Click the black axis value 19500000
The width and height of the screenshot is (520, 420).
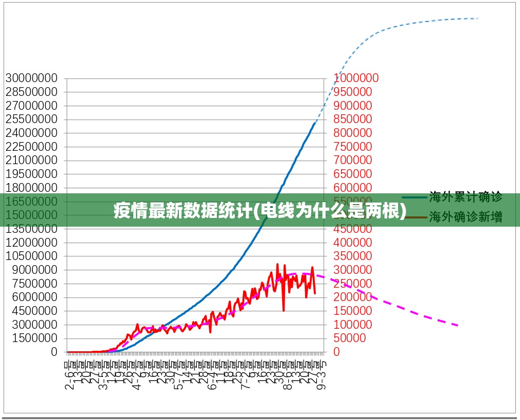[31, 174]
